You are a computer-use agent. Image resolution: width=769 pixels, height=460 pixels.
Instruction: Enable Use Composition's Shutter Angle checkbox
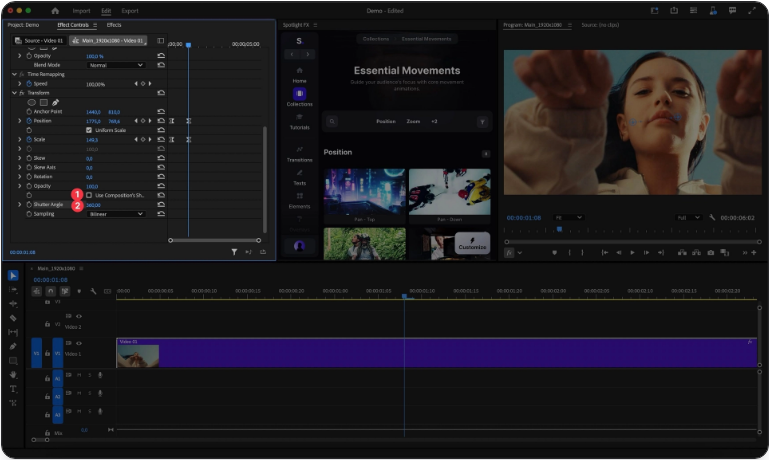click(89, 195)
